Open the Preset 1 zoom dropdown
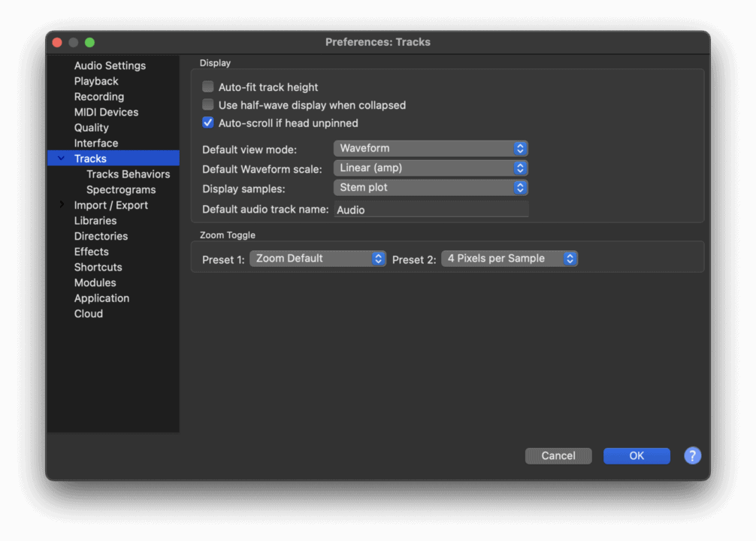Screen dimensions: 756x541 pyautogui.click(x=317, y=258)
